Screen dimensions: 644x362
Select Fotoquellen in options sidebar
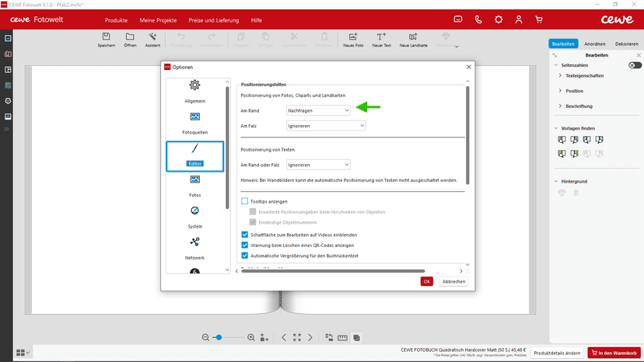194,122
